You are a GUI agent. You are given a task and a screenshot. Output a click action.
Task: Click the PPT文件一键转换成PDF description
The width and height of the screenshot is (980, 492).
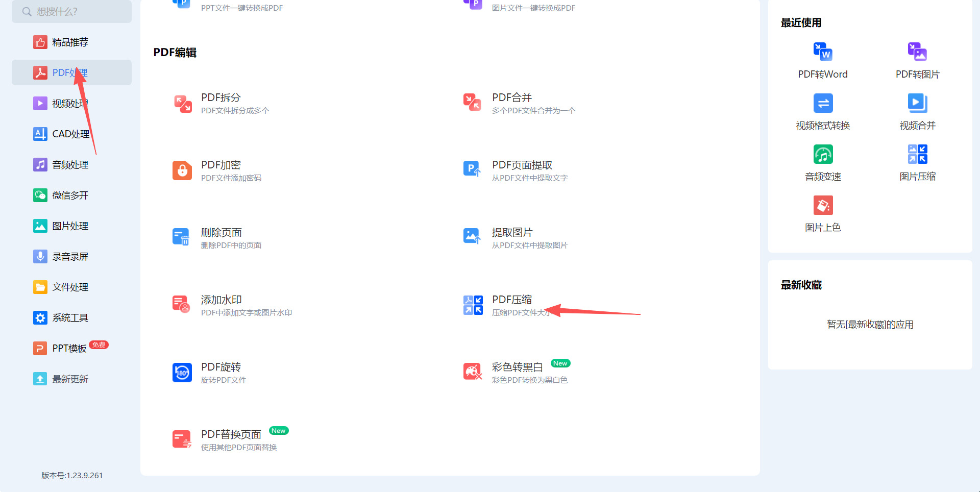point(242,8)
